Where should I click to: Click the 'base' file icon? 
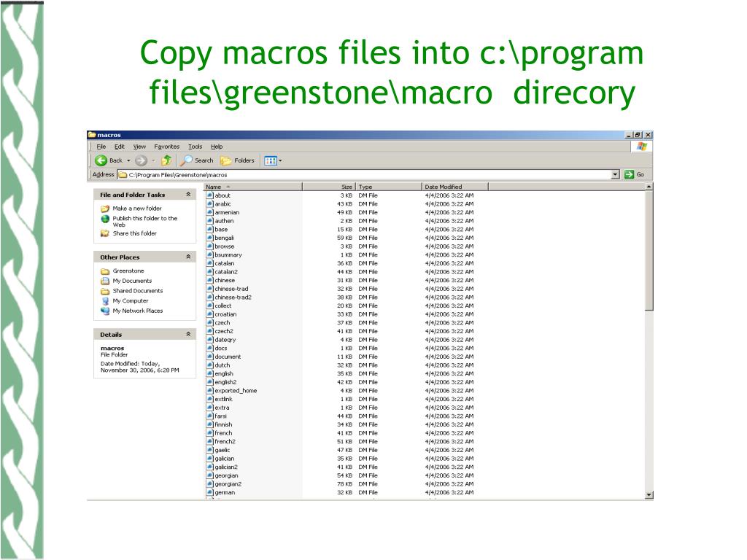coord(209,230)
